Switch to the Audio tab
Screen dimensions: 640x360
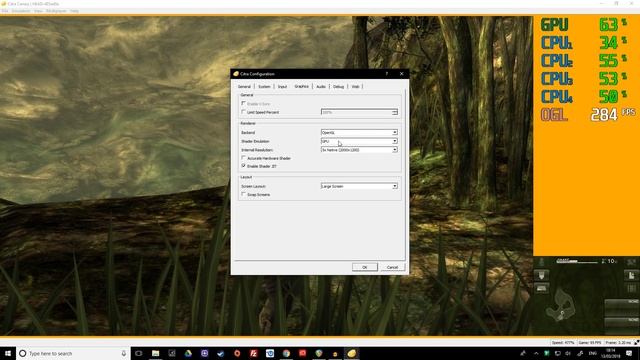(321, 87)
